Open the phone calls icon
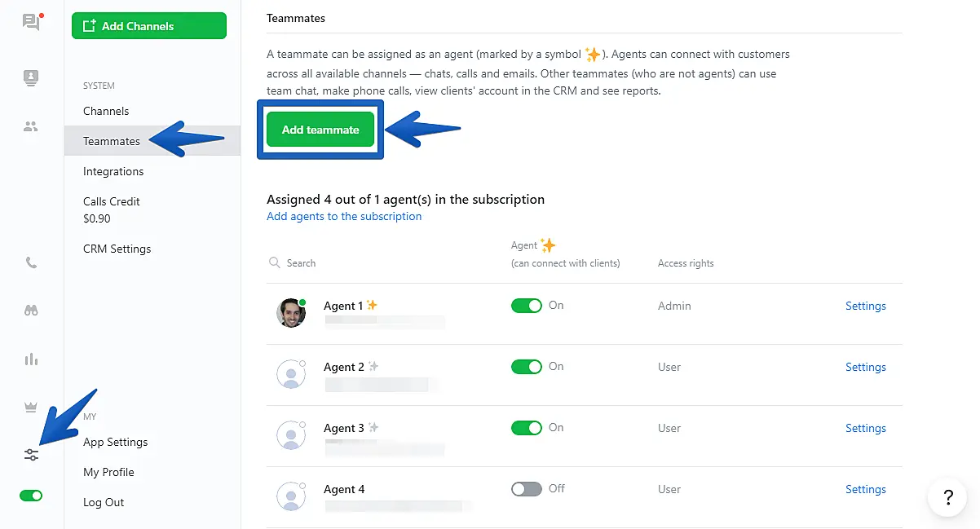The width and height of the screenshot is (980, 529). (x=31, y=262)
